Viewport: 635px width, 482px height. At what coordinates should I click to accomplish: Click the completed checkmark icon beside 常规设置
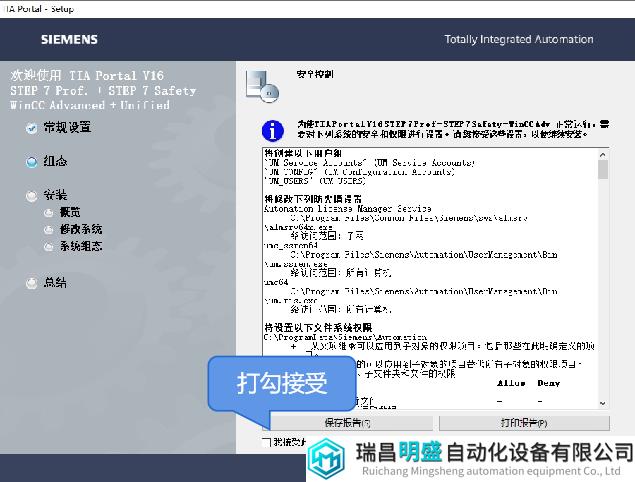31,128
